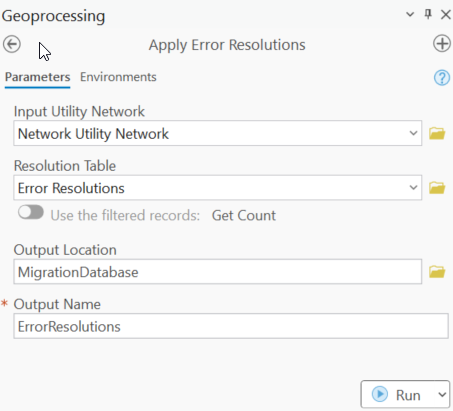This screenshot has height=411, width=453.
Task: Browse for Input Utility Network folder icon
Action: [437, 133]
